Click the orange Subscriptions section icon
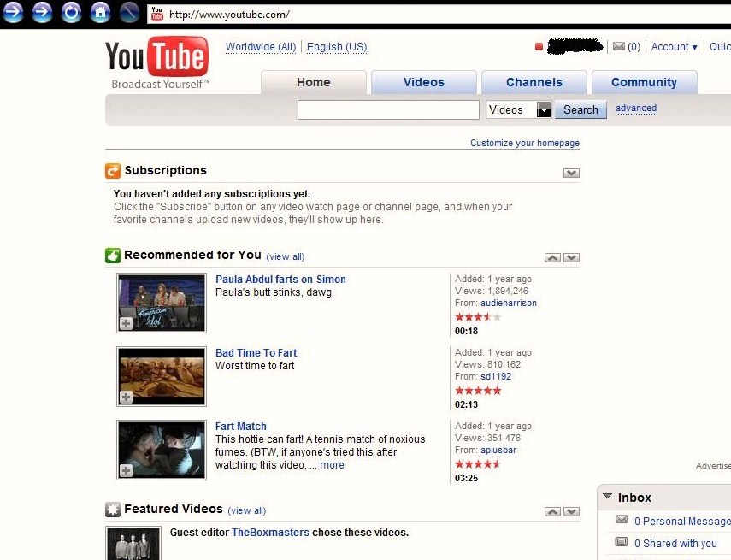Viewport: 731px width, 560px height. click(x=112, y=171)
